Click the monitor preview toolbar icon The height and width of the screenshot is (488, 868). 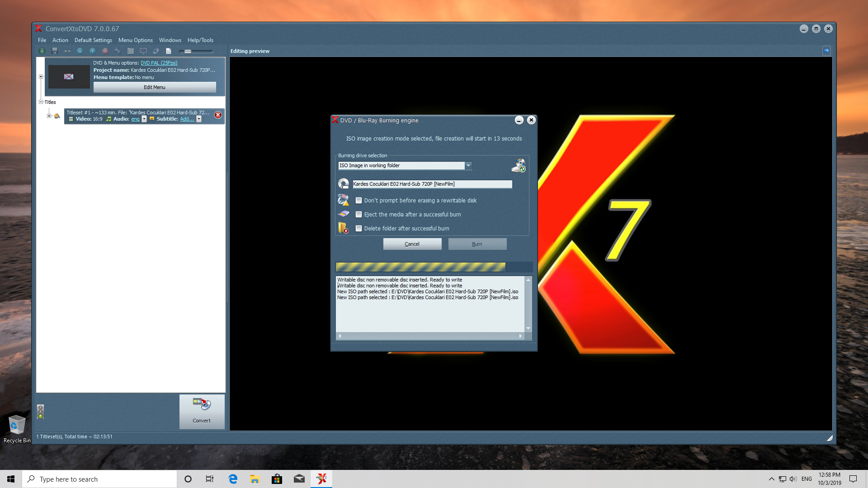click(x=143, y=51)
